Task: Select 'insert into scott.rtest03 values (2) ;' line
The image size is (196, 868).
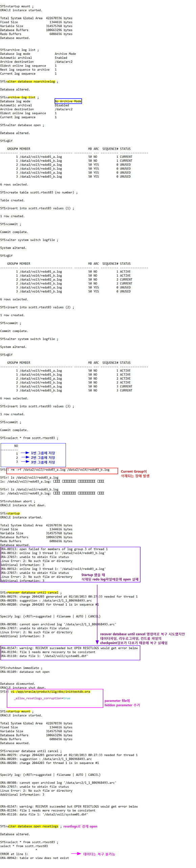Action: click(37, 307)
